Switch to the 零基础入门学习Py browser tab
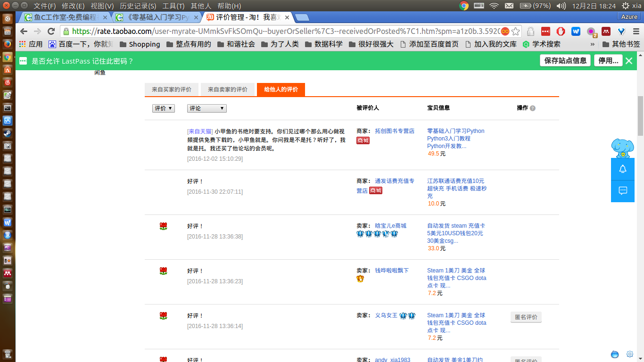This screenshot has height=362, width=644. click(x=157, y=17)
